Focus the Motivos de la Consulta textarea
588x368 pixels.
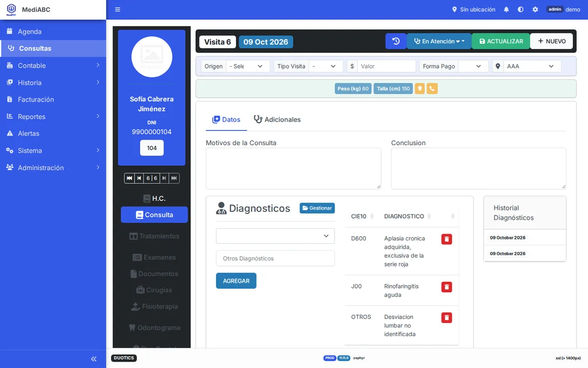(x=293, y=168)
